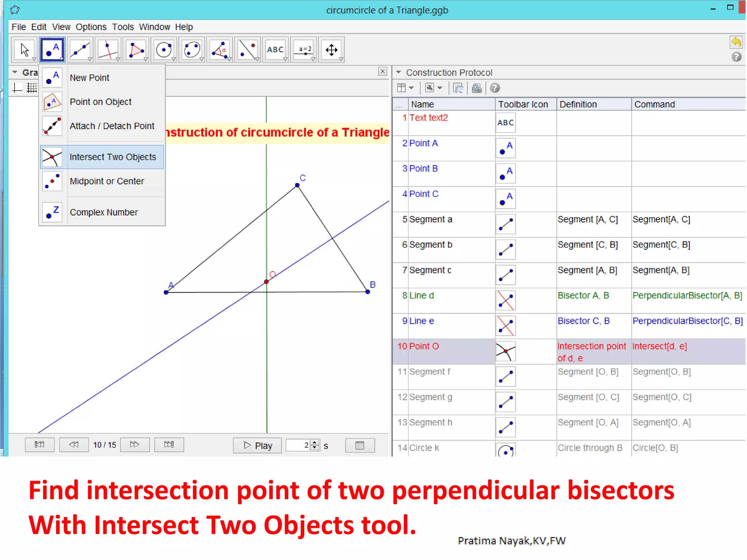Select row 8 Line d in protocol
Screen dimensions: 747x560
[x=569, y=301]
